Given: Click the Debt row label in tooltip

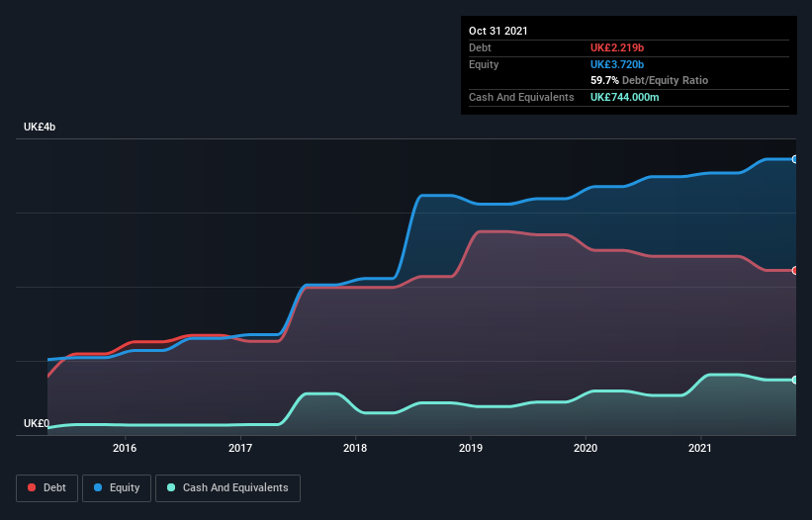Looking at the screenshot, I should [x=480, y=47].
